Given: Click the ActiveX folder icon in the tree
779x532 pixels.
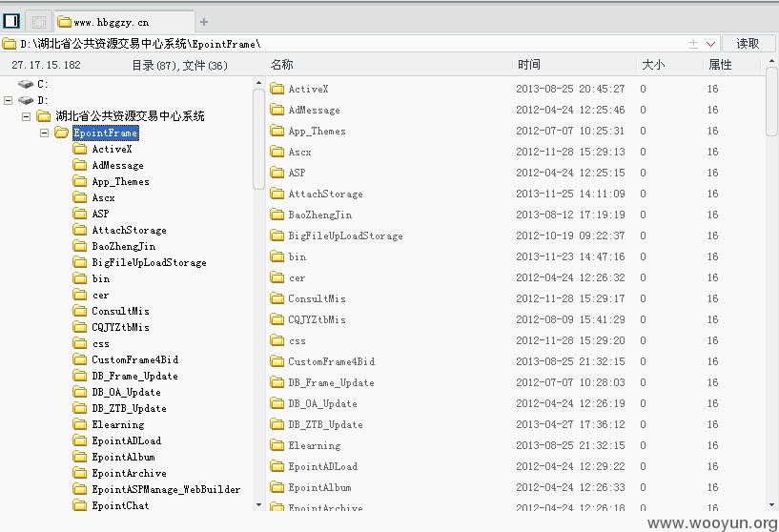Looking at the screenshot, I should [79, 149].
